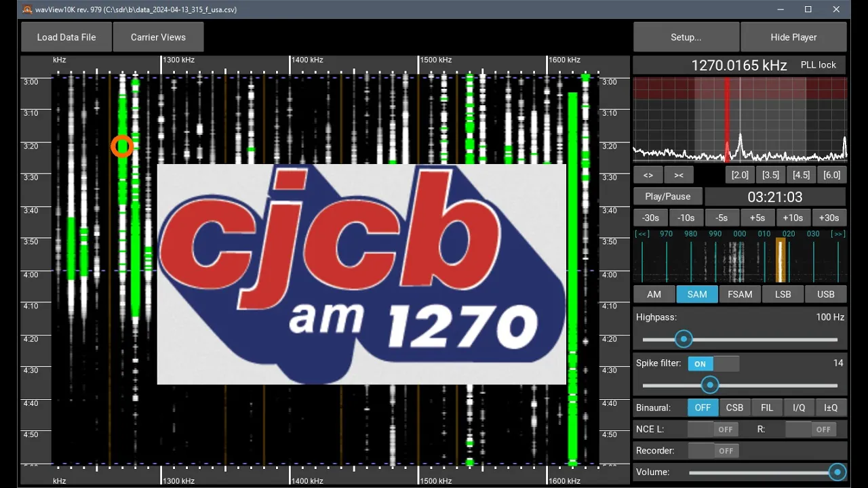Click the red carrier marker in spectrum
The height and width of the screenshot is (488, 868).
coord(727,120)
